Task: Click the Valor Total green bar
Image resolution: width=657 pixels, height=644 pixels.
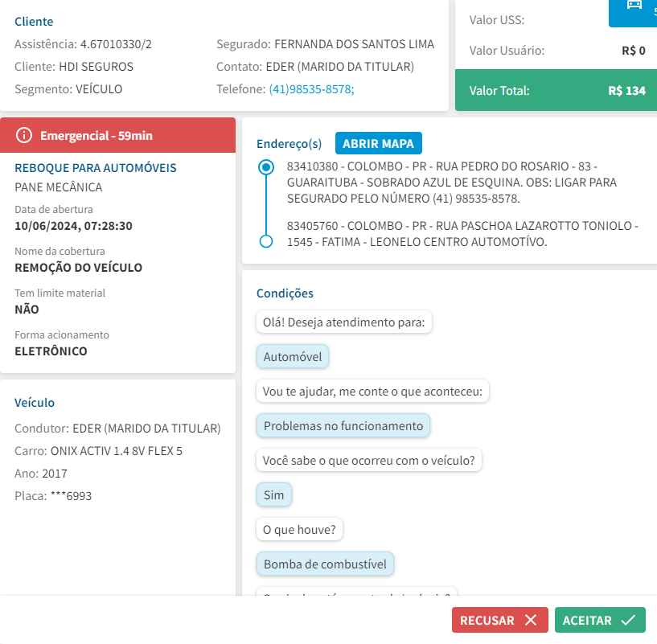Action: tap(556, 91)
